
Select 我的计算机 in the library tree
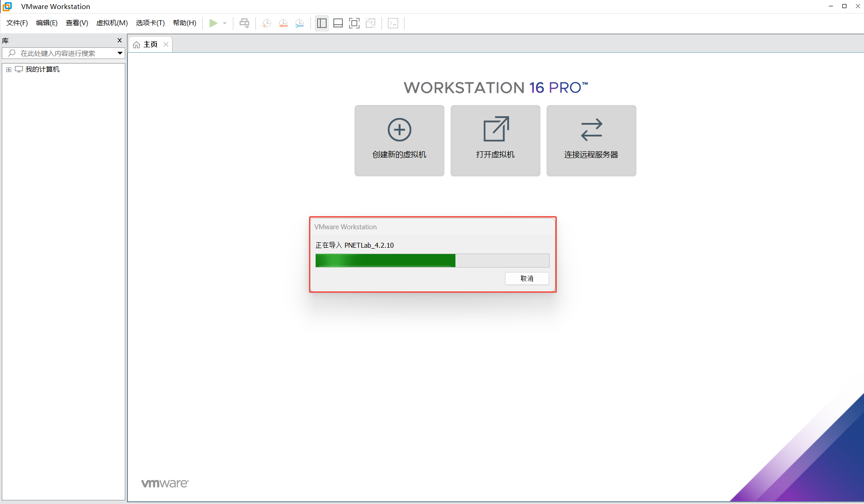(x=42, y=69)
